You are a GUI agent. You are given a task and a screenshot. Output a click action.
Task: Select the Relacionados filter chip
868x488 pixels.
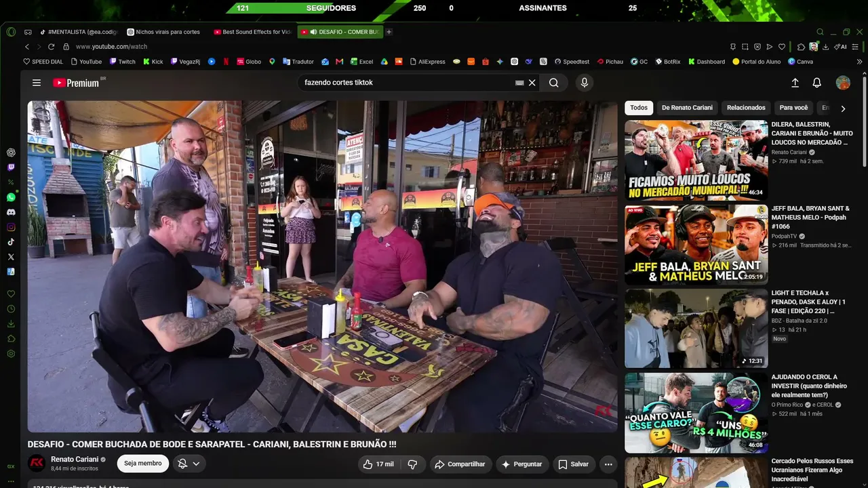746,108
